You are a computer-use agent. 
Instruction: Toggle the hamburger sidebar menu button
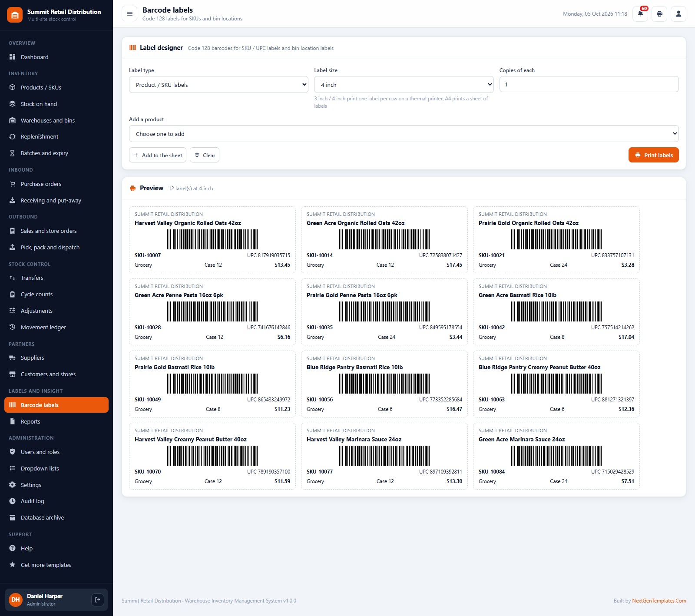pos(129,14)
